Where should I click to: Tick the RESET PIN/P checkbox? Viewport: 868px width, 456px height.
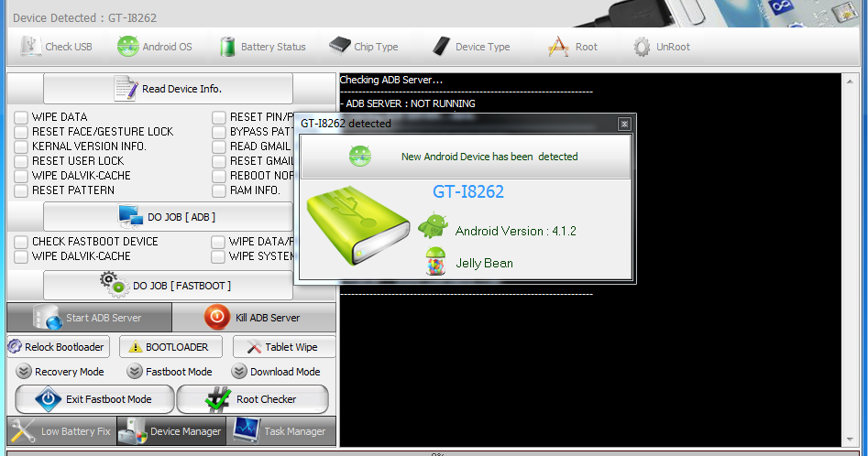point(219,117)
